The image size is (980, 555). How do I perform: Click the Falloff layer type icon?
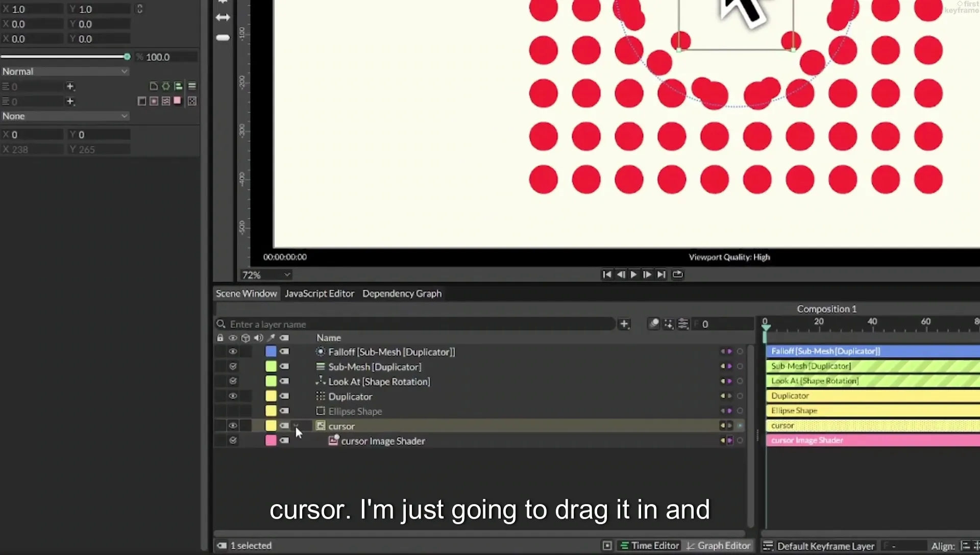[x=321, y=351]
